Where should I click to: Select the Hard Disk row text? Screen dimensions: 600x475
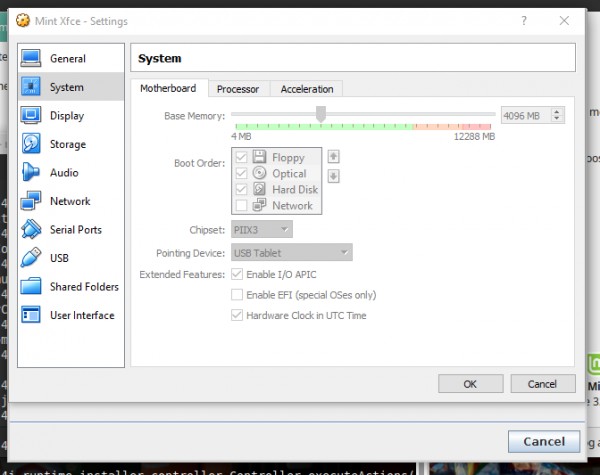click(x=295, y=189)
